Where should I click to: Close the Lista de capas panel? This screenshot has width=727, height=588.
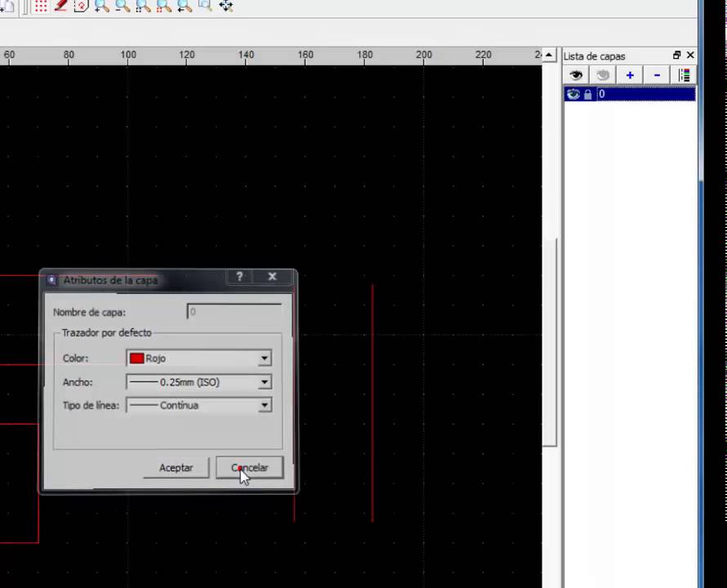(690, 56)
